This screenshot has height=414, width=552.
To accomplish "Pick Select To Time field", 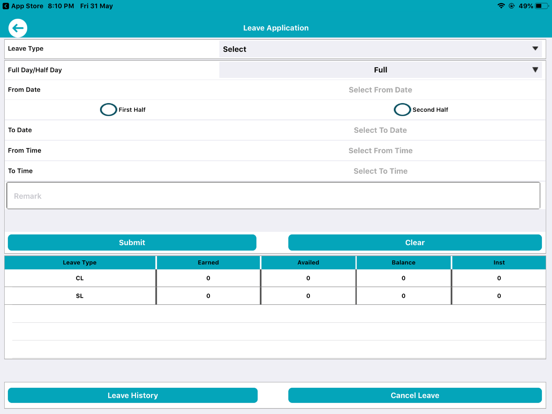I will click(x=380, y=171).
